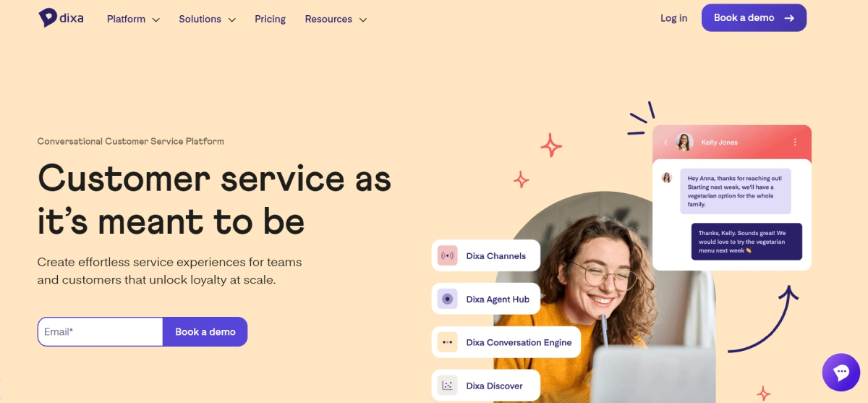
Task: Click the Dixa Conversation Engine dots icon
Action: coord(448,342)
